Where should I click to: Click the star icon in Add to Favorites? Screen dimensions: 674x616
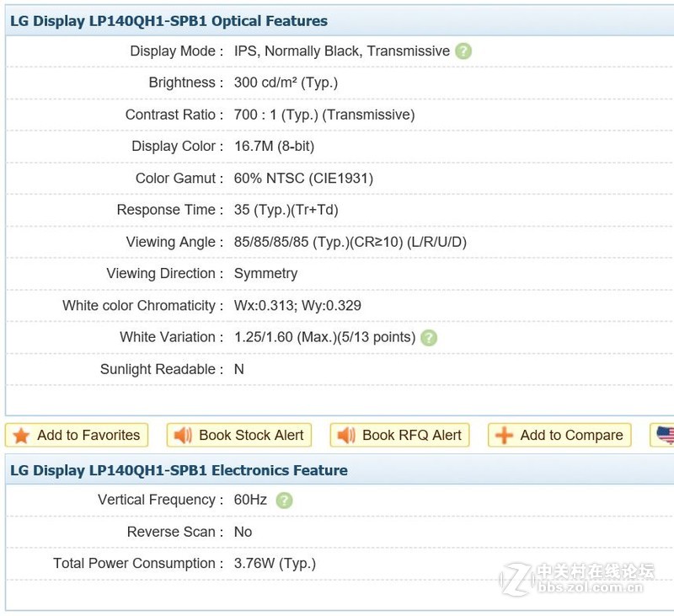point(21,436)
